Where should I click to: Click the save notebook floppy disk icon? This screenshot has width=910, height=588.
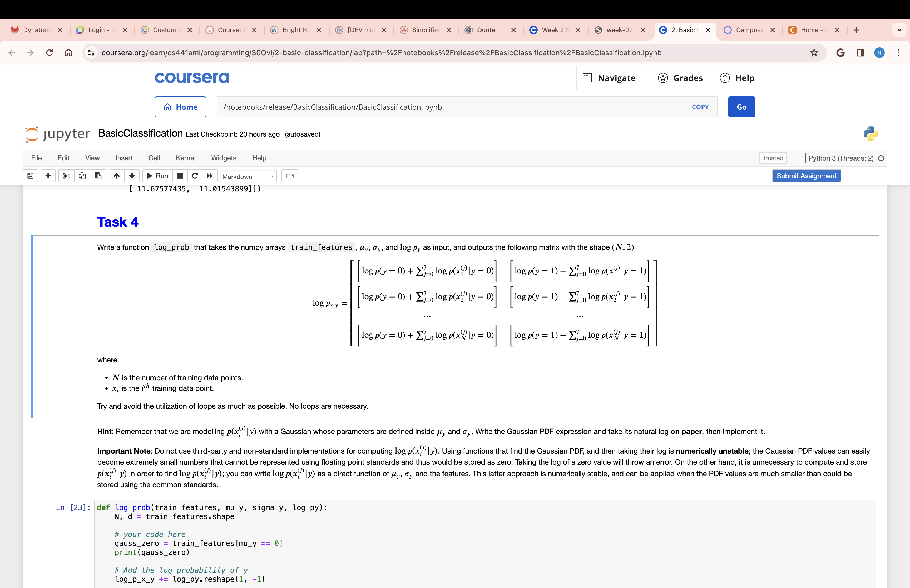click(x=31, y=176)
